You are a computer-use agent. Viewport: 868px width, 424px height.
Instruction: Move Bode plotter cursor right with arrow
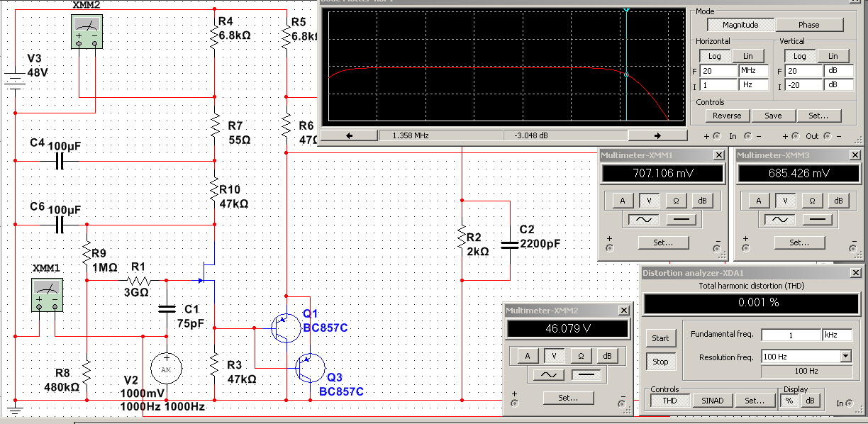[657, 135]
